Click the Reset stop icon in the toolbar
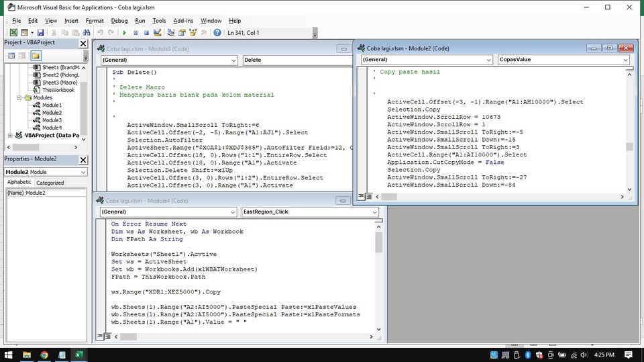 pyautogui.click(x=146, y=32)
